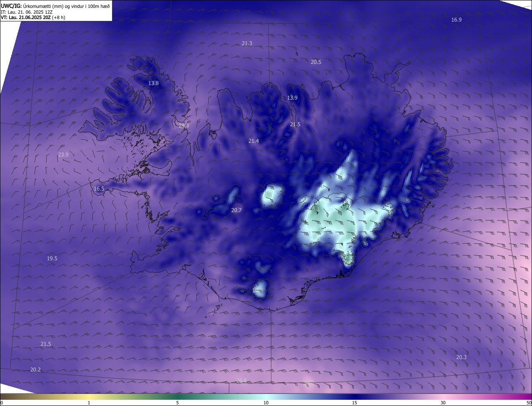Click the 30 tick on the color scale
This screenshot has width=532, height=406.
pyautogui.click(x=443, y=403)
